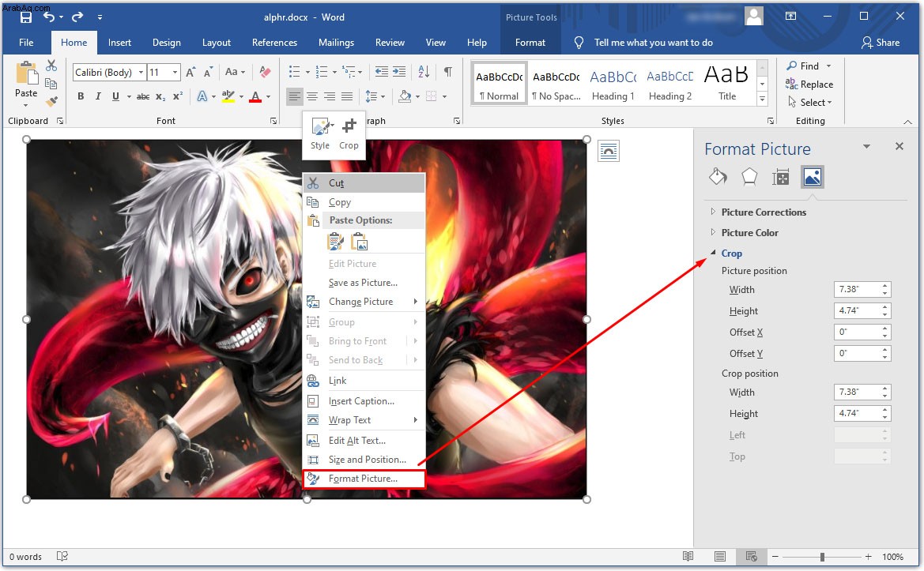
Task: Toggle Bold formatting
Action: coord(81,96)
